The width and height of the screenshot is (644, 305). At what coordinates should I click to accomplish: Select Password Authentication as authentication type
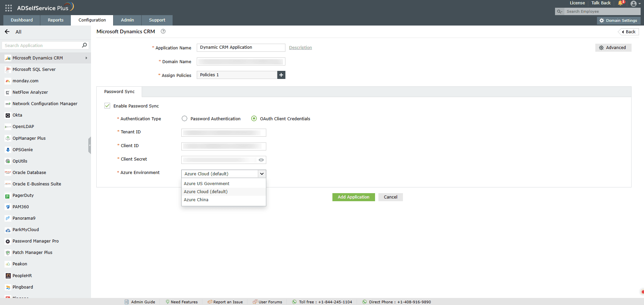184,118
